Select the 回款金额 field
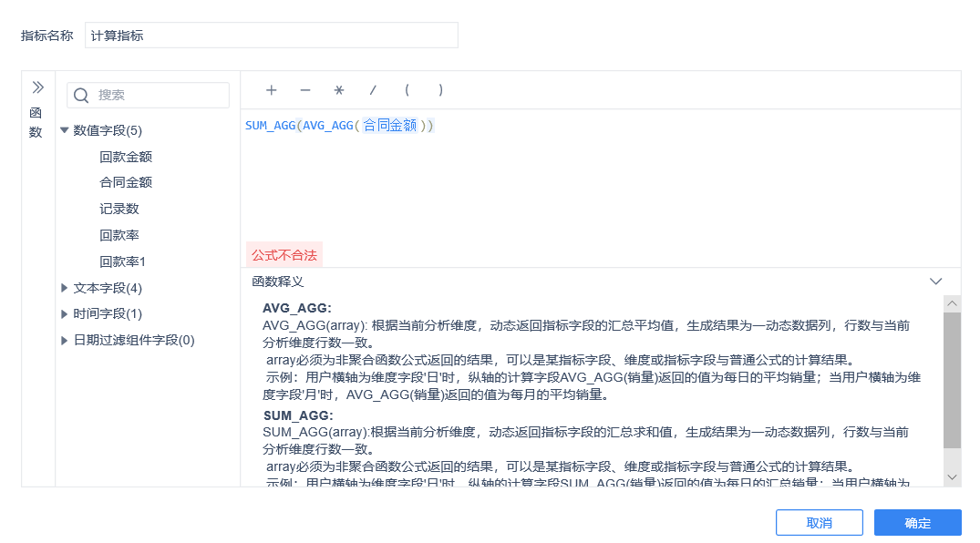 tap(126, 157)
